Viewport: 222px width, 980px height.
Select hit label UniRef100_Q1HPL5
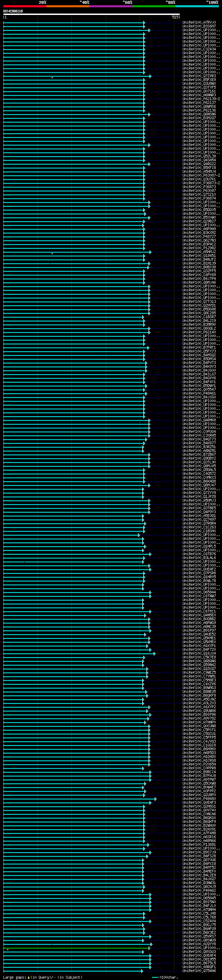pyautogui.click(x=199, y=546)
